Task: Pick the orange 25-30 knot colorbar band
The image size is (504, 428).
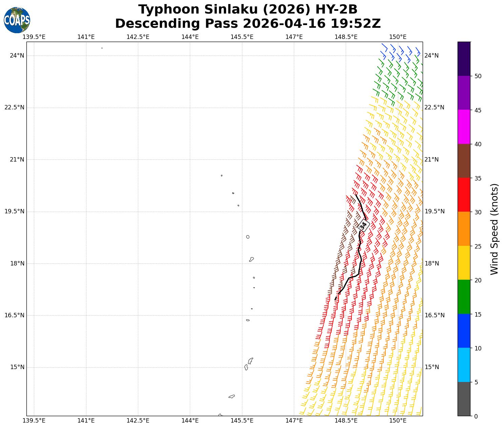Action: click(x=464, y=229)
